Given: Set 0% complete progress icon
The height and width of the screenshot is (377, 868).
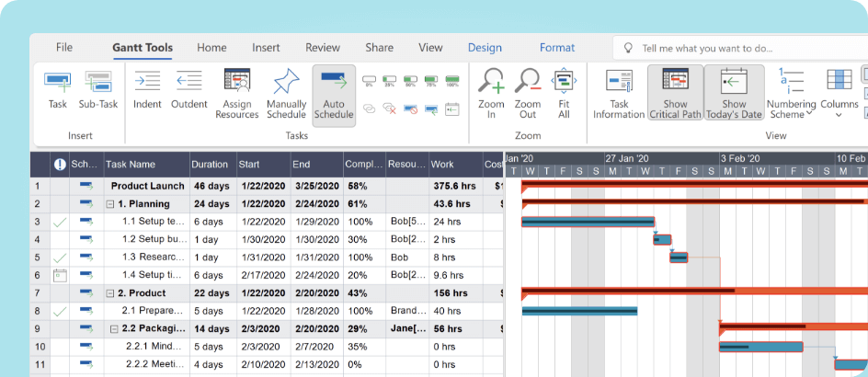Looking at the screenshot, I should [369, 81].
